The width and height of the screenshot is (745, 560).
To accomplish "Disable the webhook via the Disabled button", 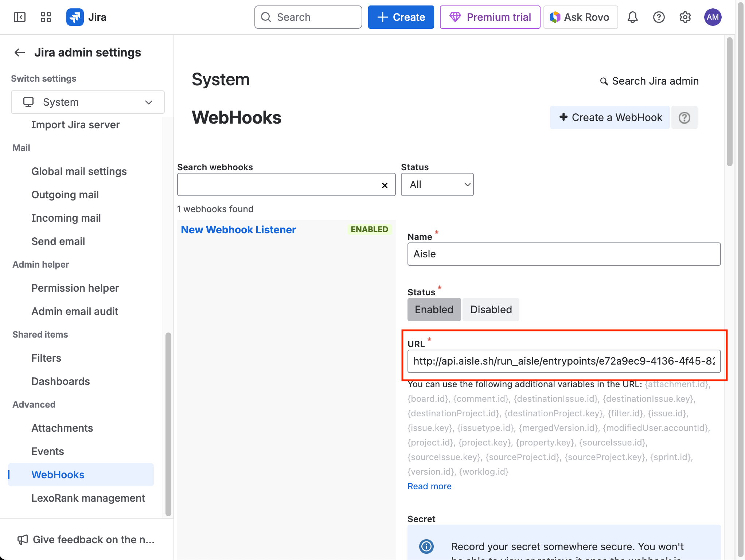I will point(491,310).
